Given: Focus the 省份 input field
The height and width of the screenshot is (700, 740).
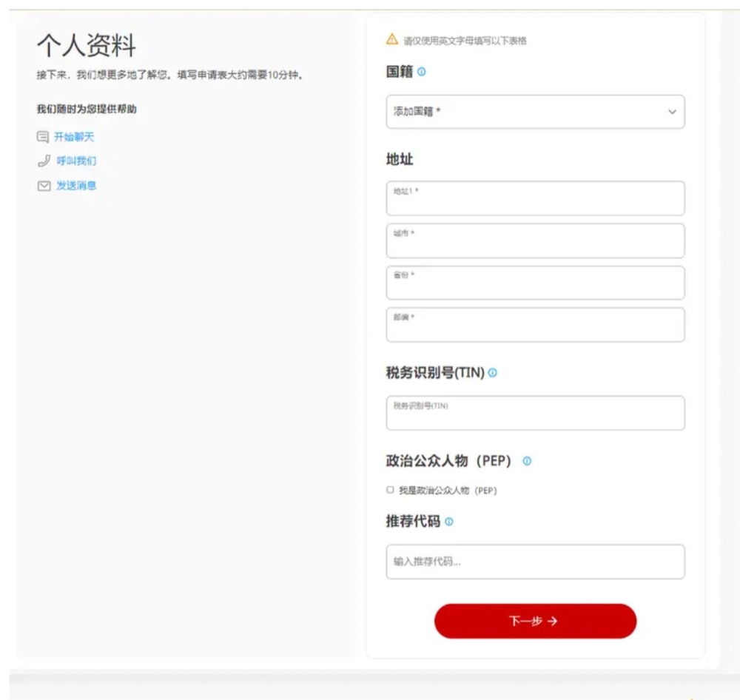Looking at the screenshot, I should click(x=535, y=283).
